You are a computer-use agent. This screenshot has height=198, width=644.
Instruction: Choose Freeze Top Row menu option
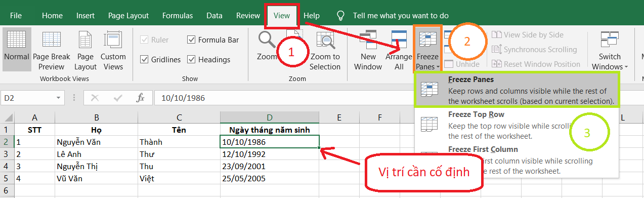point(517,125)
